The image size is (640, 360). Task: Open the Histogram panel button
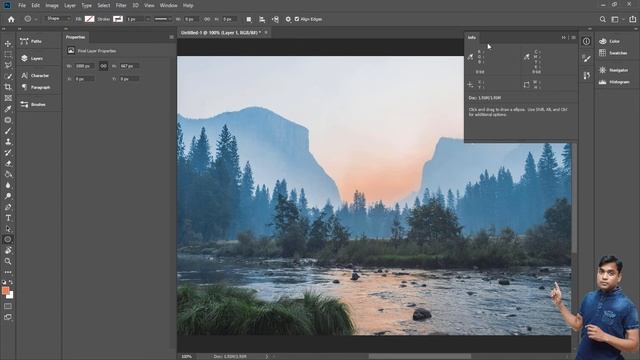pos(614,82)
